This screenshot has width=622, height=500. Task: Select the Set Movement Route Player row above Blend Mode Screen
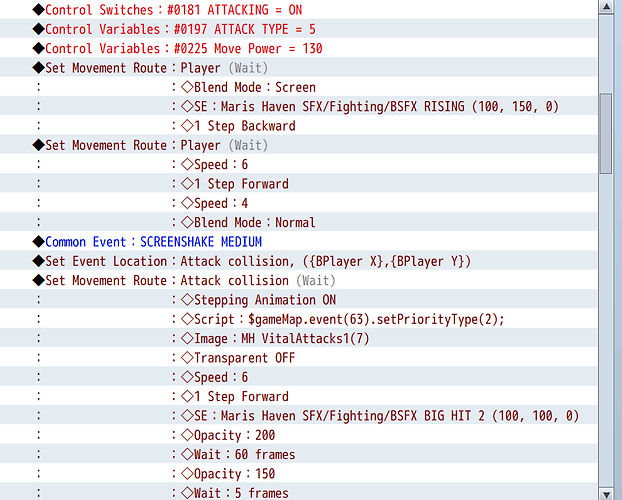click(x=298, y=67)
